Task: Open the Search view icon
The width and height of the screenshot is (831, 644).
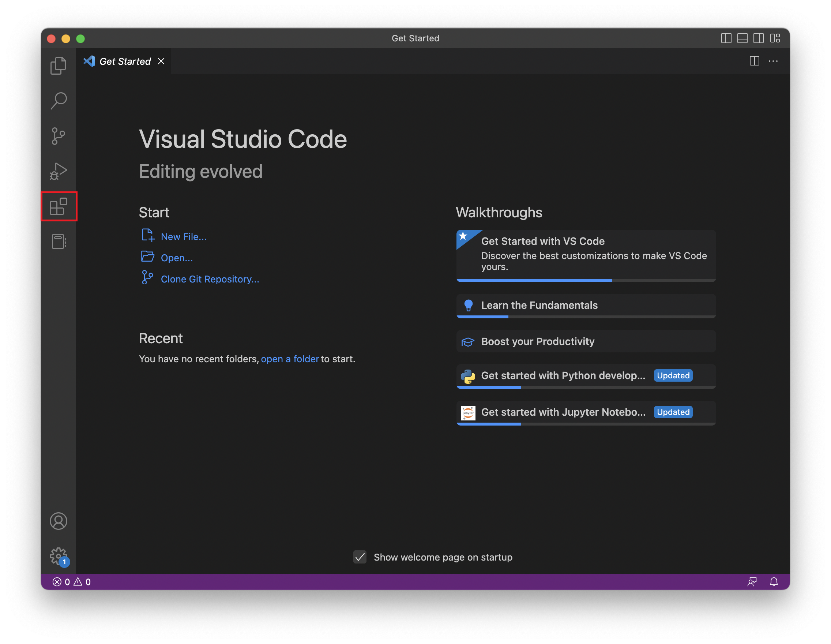Action: pos(58,101)
